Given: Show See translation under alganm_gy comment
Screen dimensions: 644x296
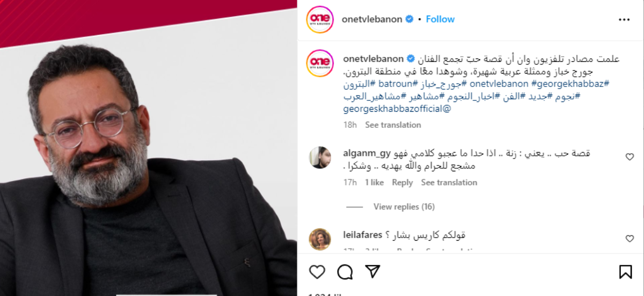Looking at the screenshot, I should tap(449, 183).
